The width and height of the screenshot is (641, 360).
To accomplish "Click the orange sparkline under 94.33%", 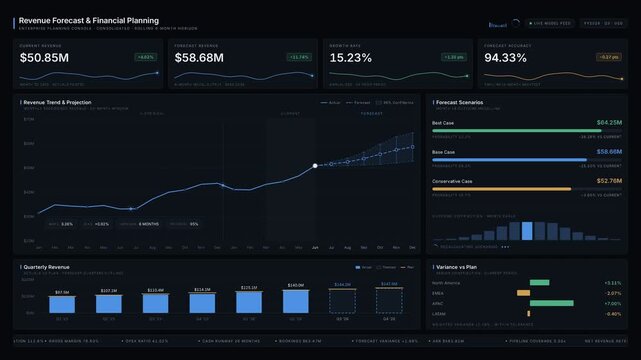I will tap(553, 76).
